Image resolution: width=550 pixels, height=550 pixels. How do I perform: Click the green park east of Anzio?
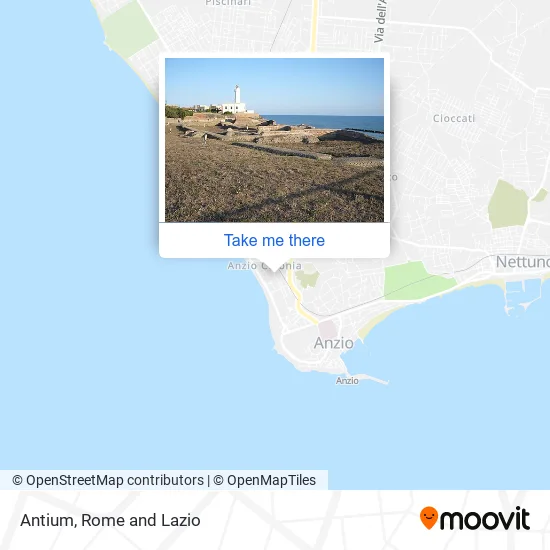click(417, 281)
